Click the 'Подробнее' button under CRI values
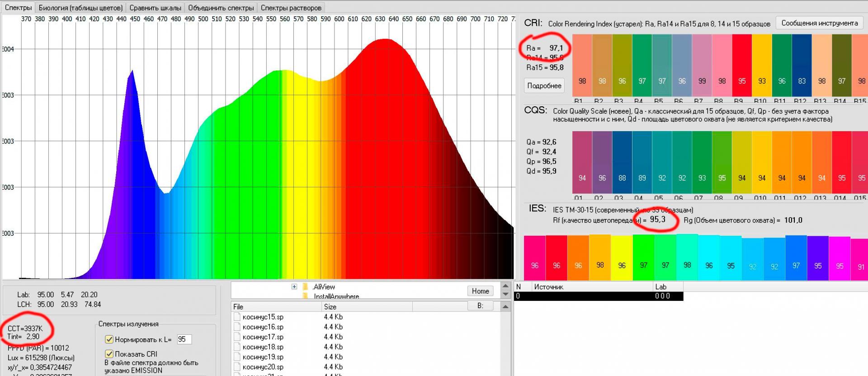 [x=544, y=86]
